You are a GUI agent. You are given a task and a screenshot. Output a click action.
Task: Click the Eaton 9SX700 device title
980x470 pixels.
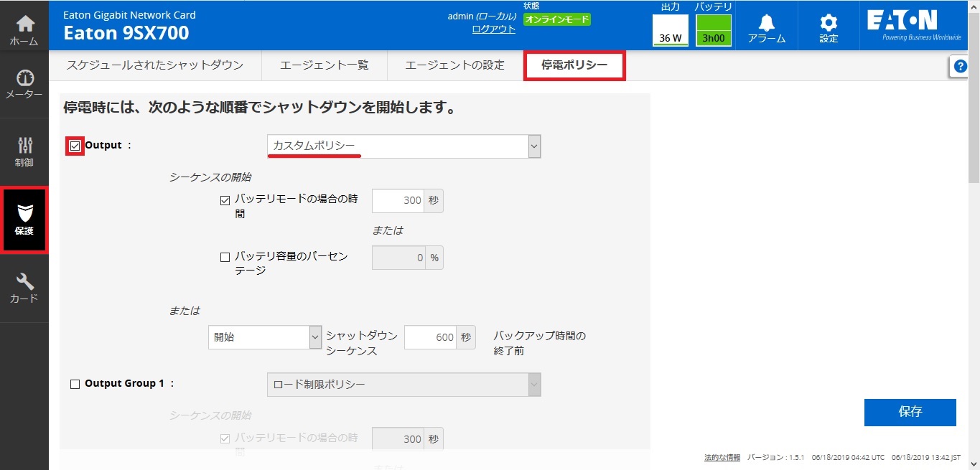126,33
